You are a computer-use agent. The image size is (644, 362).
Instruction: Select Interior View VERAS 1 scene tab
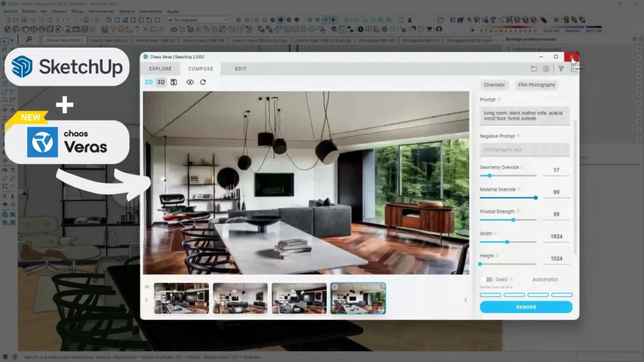point(64,40)
